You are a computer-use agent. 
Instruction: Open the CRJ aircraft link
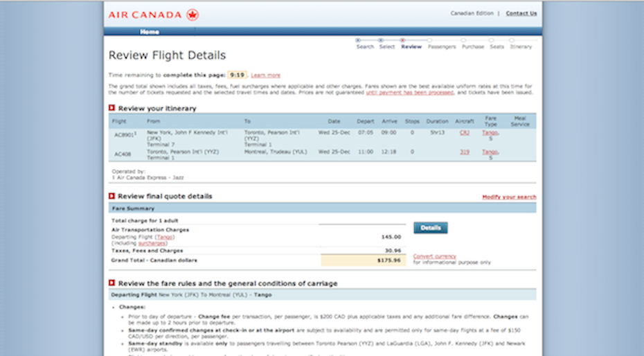tap(464, 132)
